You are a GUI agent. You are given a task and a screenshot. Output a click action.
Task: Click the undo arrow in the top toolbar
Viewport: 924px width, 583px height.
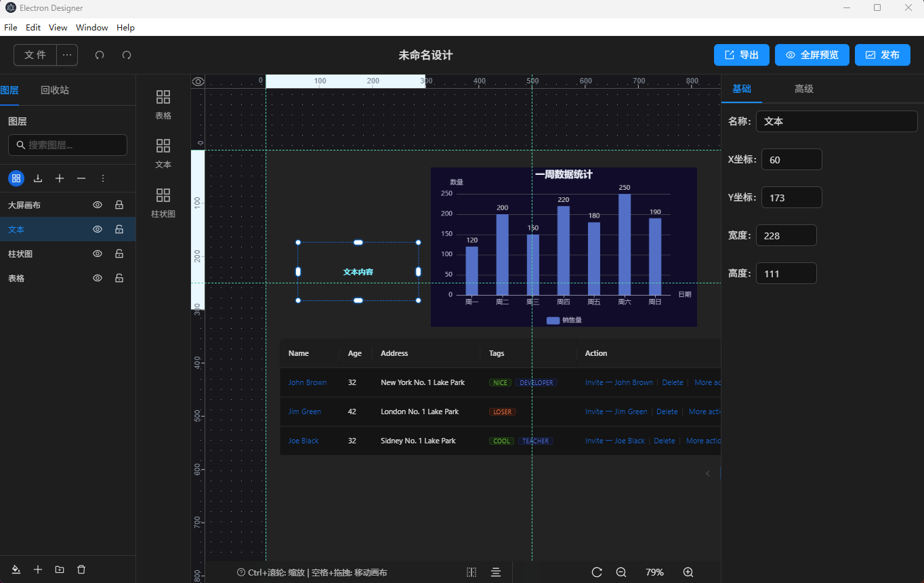click(100, 55)
